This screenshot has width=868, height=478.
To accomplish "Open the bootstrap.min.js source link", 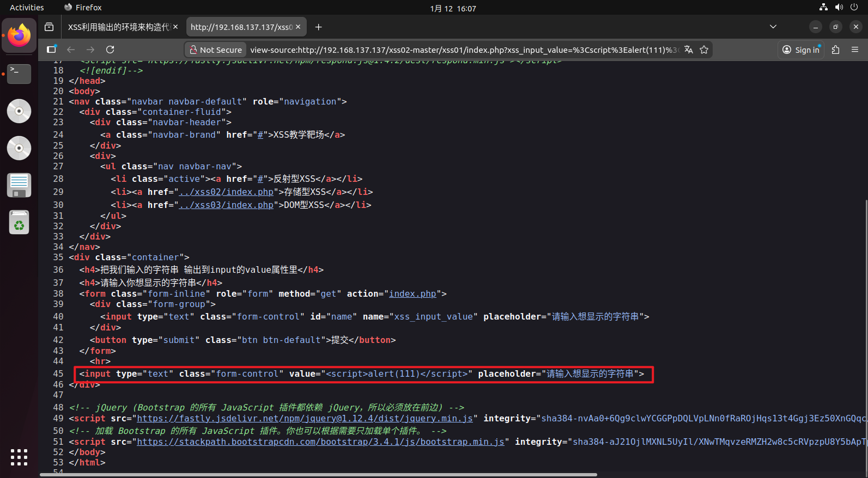I will [x=320, y=442].
